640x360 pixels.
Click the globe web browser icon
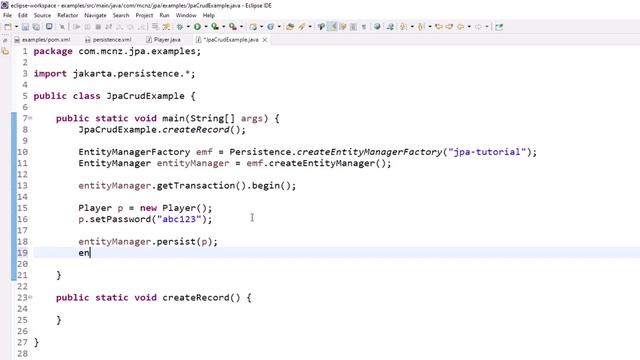(x=377, y=27)
